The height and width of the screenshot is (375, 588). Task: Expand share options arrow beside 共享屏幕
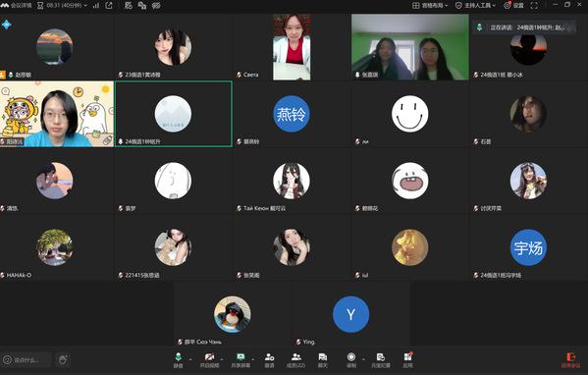(252, 359)
